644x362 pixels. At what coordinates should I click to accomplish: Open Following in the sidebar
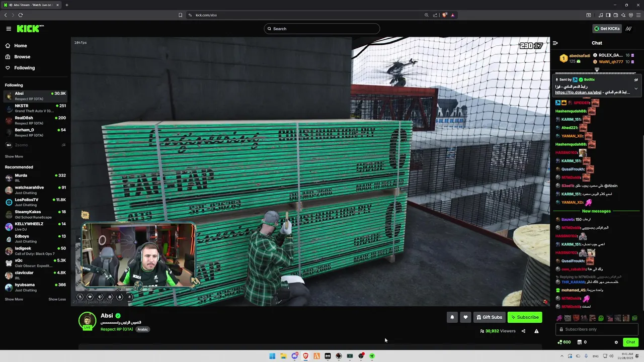tap(24, 68)
